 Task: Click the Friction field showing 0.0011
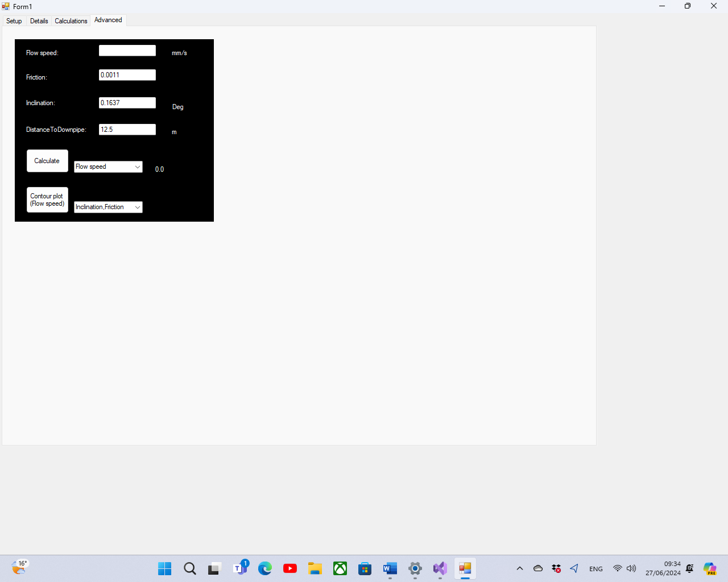pos(127,75)
